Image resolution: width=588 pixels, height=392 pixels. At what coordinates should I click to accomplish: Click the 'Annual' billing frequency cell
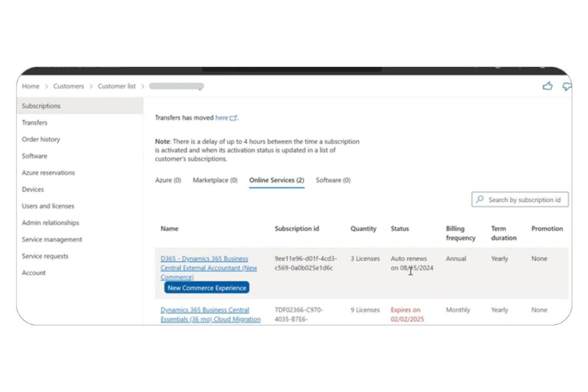(x=456, y=259)
